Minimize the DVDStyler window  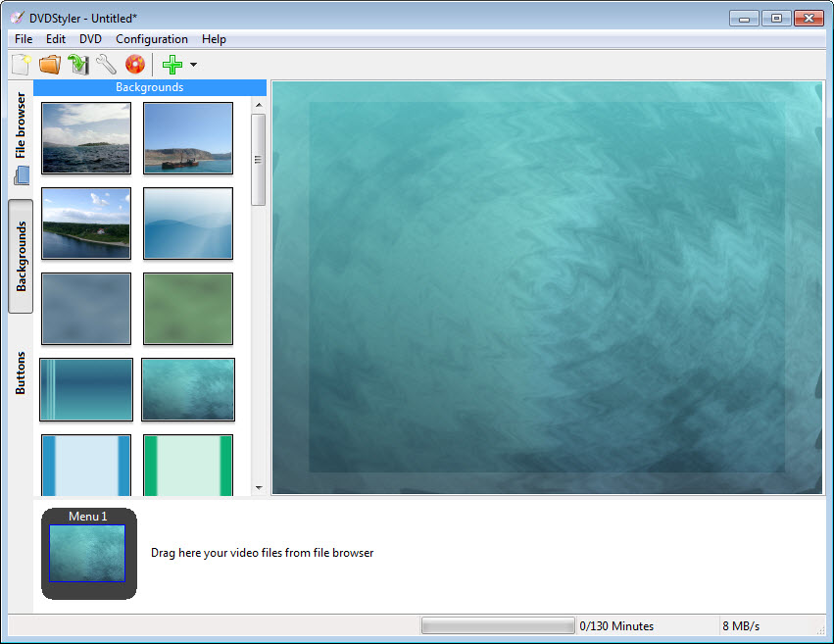pos(744,19)
